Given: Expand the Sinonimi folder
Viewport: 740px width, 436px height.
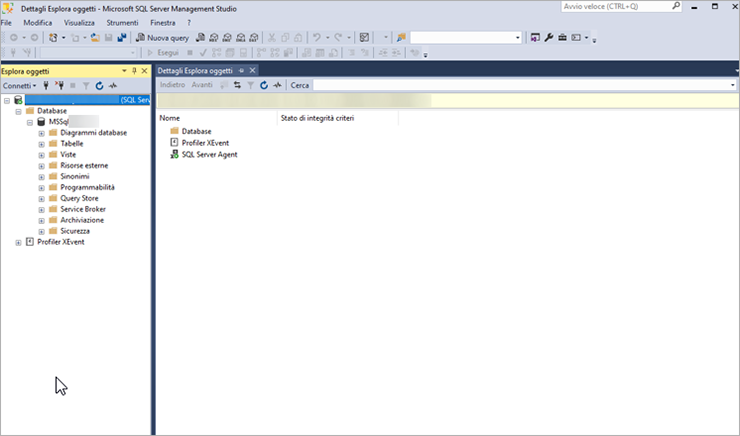Looking at the screenshot, I should coord(42,177).
